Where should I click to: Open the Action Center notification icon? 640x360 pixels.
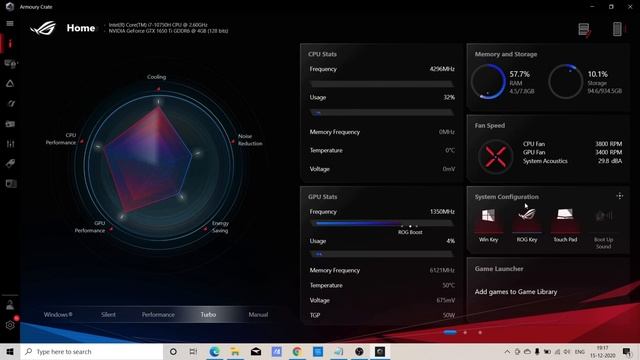[627, 351]
